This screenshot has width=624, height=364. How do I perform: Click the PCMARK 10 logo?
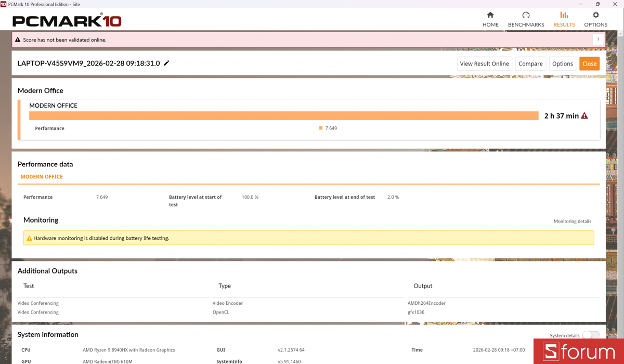[67, 21]
